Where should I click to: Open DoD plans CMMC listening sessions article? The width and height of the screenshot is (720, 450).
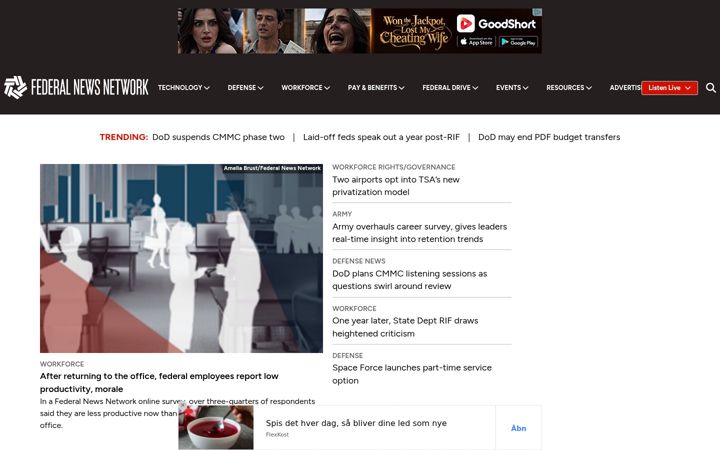[x=410, y=280]
